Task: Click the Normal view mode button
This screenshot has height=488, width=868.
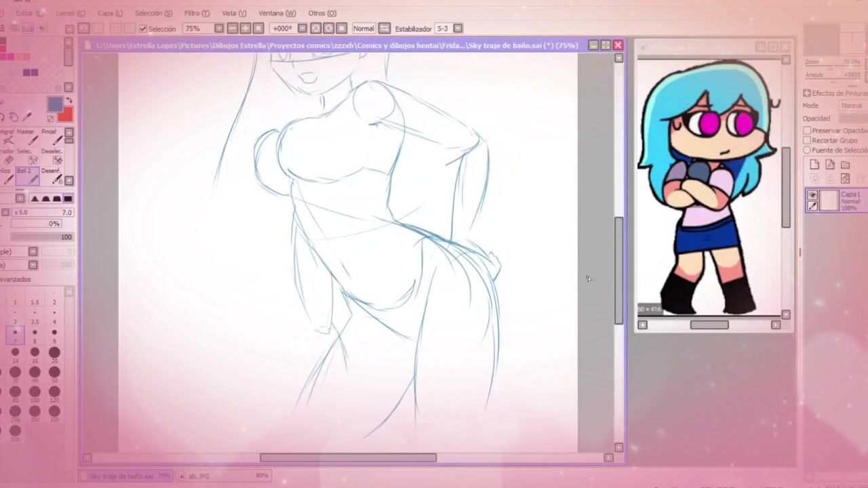Action: click(363, 28)
